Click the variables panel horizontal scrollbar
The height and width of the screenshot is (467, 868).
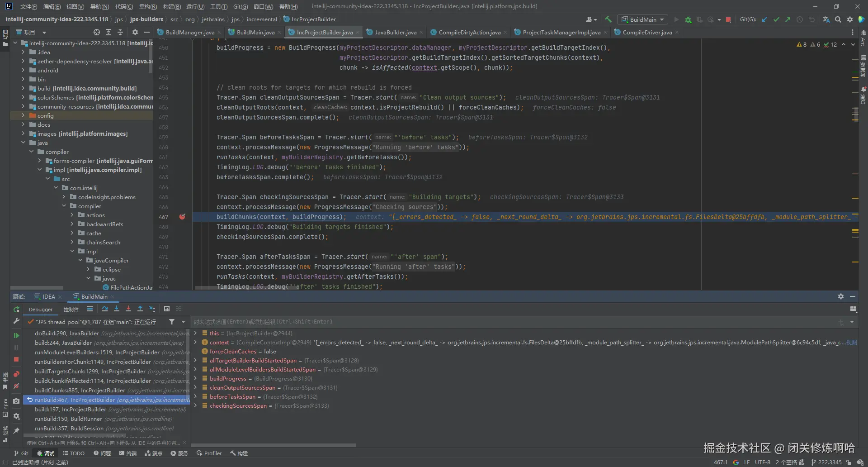click(274, 445)
